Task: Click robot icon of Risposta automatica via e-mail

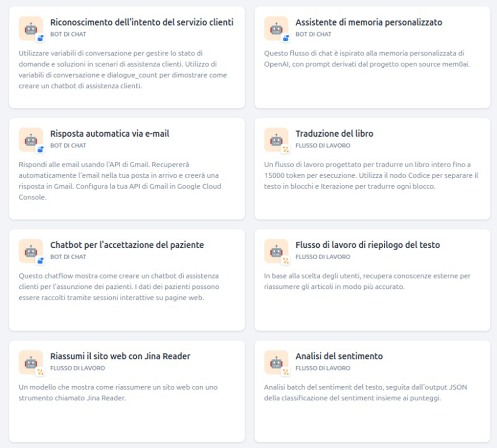Action: pos(31,140)
